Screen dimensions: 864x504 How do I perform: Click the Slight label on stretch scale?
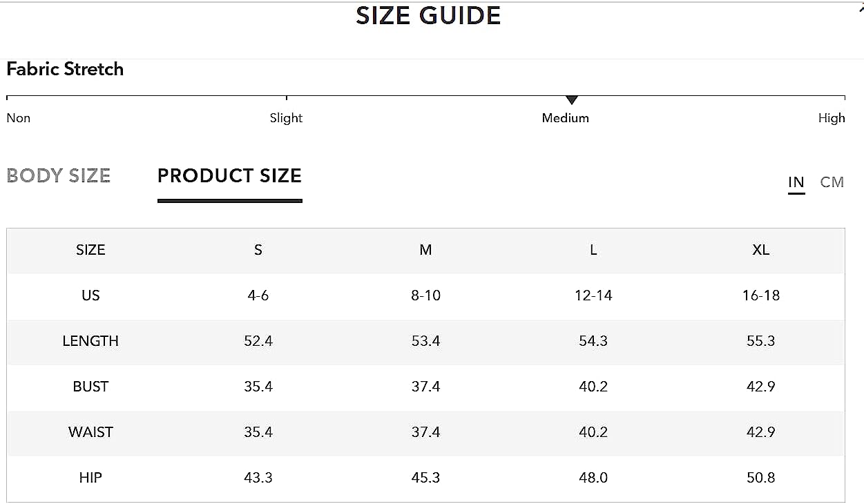[286, 118]
